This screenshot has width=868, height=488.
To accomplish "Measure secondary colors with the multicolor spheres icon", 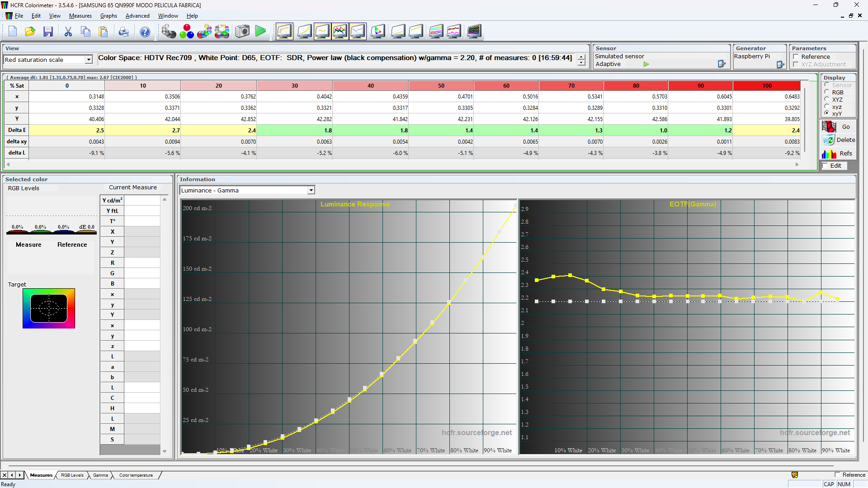I will coord(204,32).
